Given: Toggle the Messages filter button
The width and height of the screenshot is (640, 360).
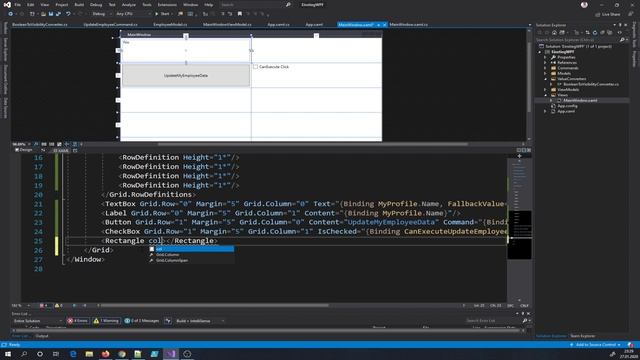Looking at the screenshot, I should click(x=141, y=321).
